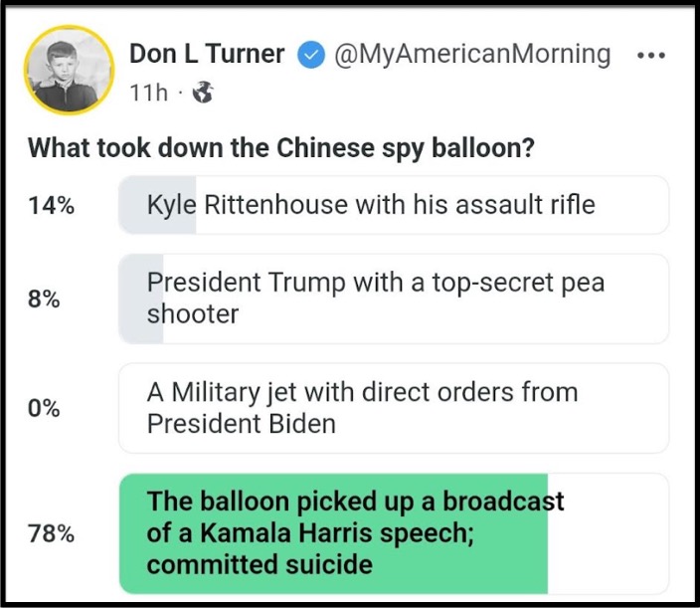The height and width of the screenshot is (608, 700).
Task: Click the 0% result label
Action: 45,408
